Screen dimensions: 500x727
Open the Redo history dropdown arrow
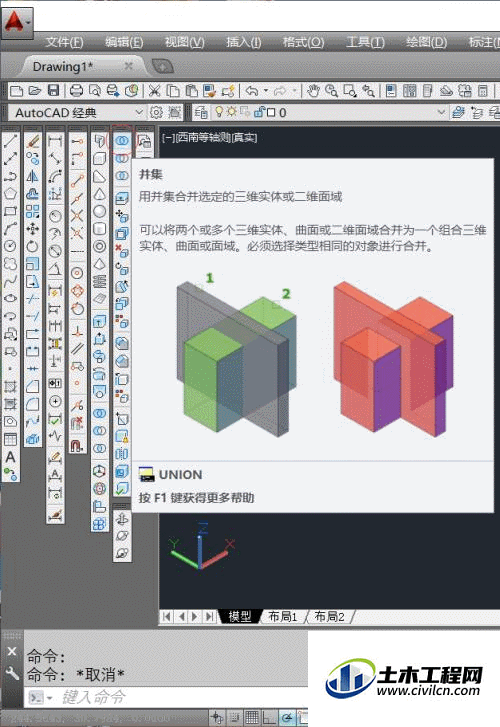tap(294, 90)
